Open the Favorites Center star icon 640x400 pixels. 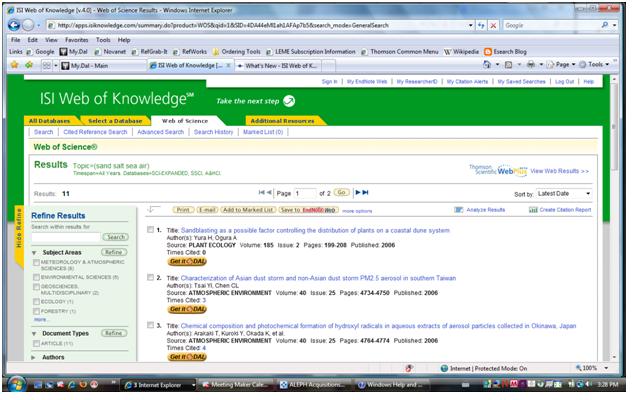click(x=15, y=65)
